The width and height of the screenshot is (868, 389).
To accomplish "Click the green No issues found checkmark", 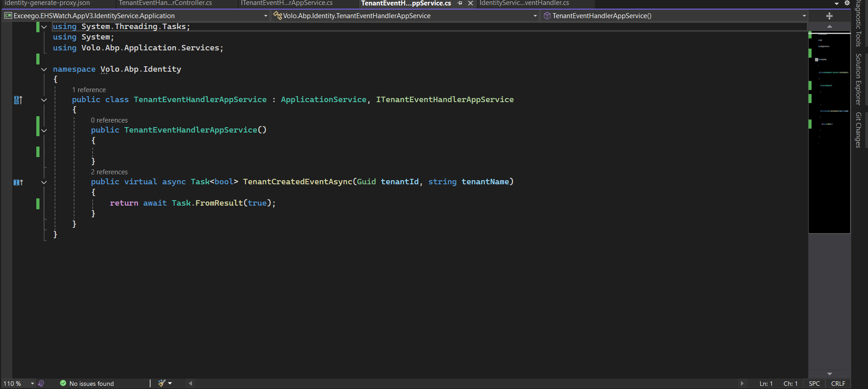I will [x=63, y=384].
